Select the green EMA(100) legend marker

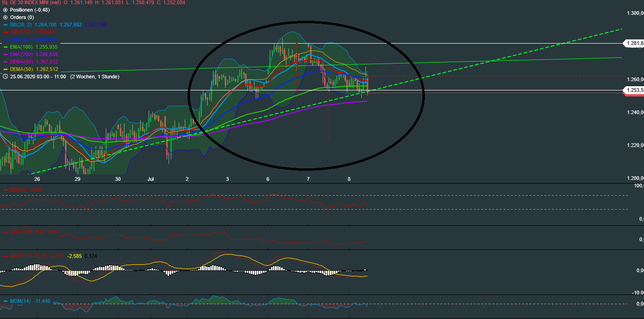(5, 47)
